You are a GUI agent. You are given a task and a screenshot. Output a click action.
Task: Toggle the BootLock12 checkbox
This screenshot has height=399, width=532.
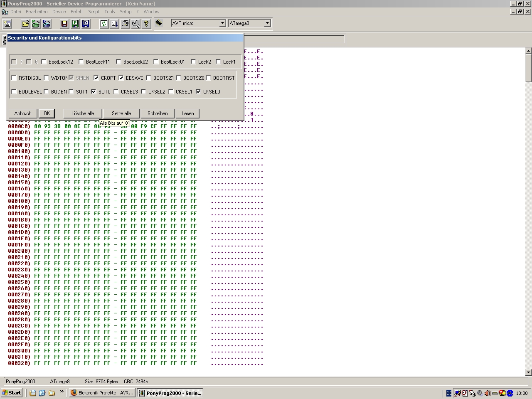[44, 62]
